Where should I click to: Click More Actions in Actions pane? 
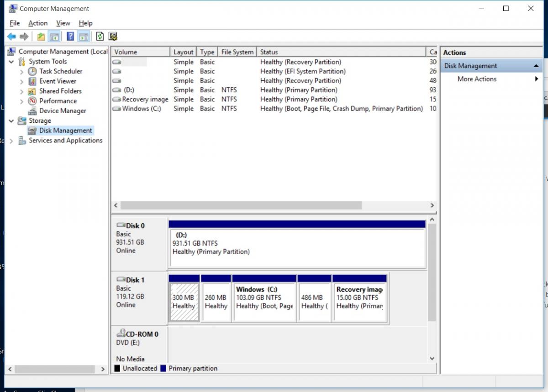(477, 79)
